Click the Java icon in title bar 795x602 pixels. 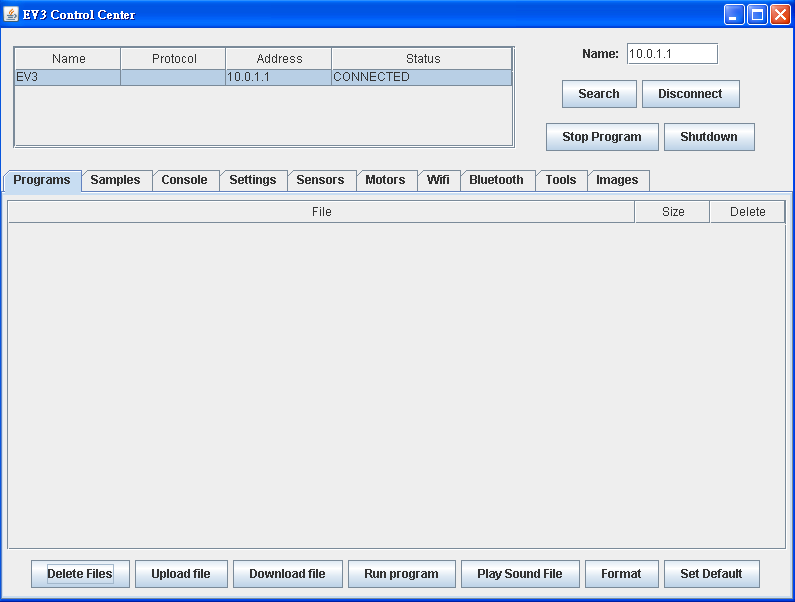pos(11,14)
